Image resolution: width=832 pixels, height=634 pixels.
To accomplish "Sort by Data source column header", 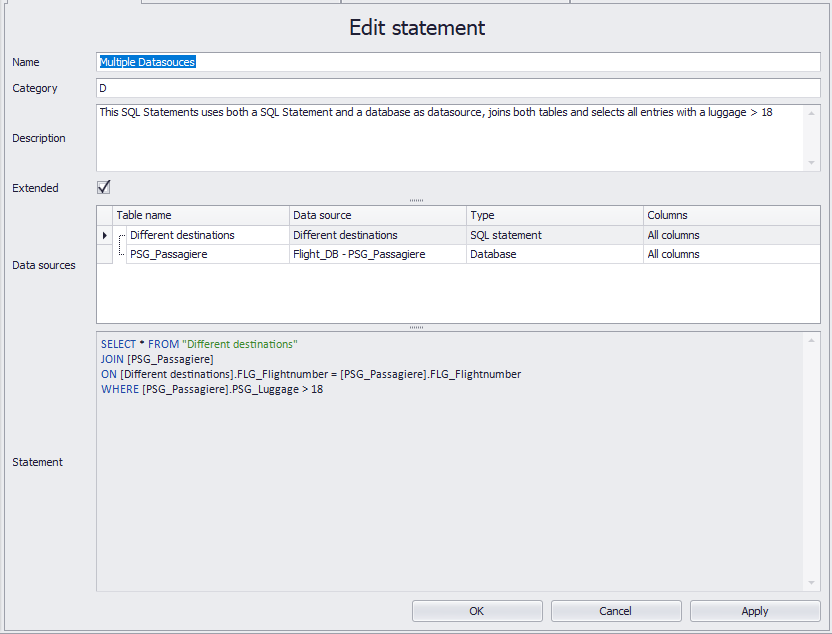I will [378, 215].
